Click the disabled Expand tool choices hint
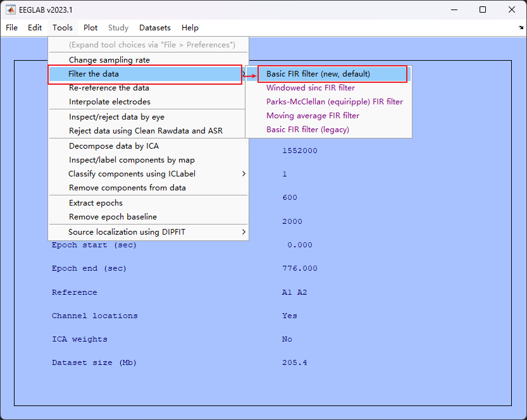 coord(152,45)
